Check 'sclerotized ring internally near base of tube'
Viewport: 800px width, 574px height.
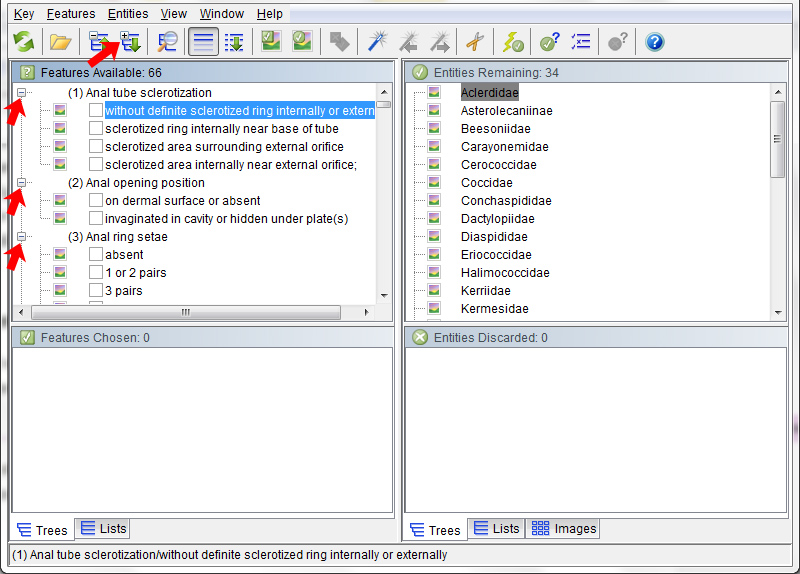96,129
